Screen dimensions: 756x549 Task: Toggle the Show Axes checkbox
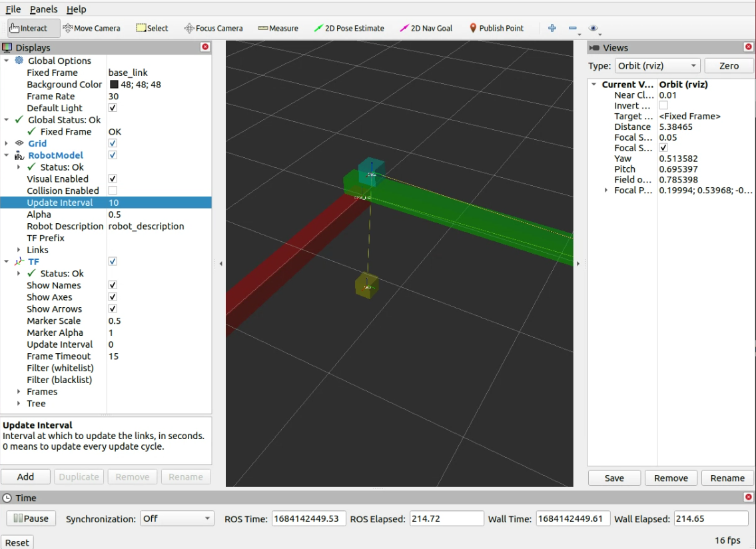coord(113,296)
